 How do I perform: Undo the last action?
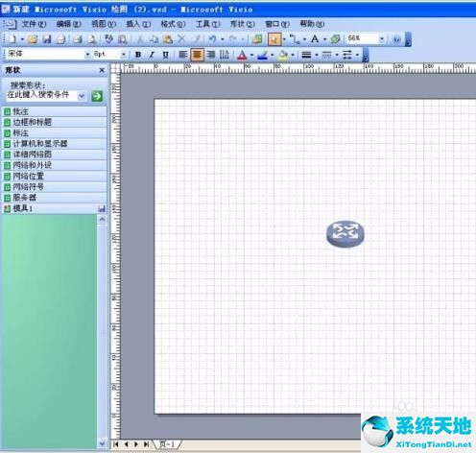212,39
